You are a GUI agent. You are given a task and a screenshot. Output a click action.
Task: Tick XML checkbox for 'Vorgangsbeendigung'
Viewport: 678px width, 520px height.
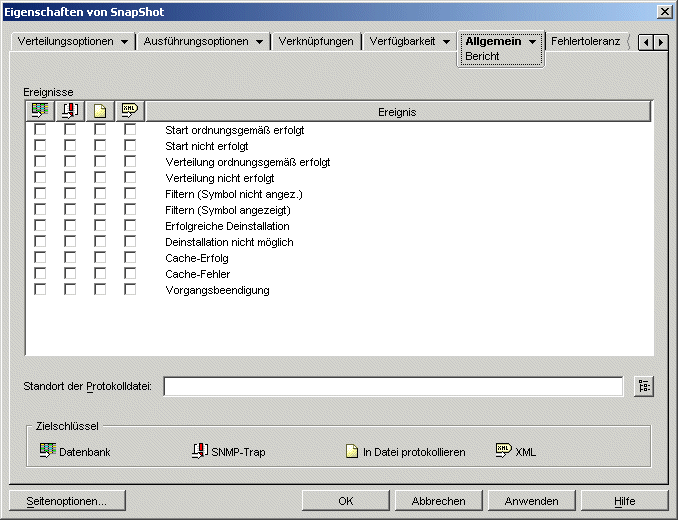click(130, 290)
